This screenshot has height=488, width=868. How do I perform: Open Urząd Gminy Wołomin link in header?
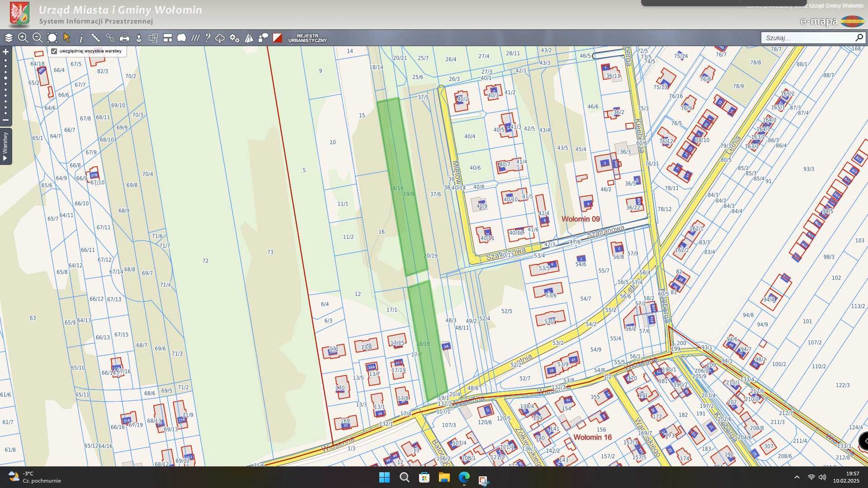coord(836,6)
